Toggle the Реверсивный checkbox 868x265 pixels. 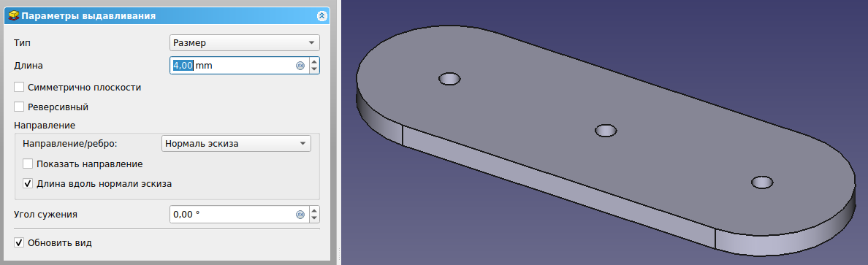(20, 107)
